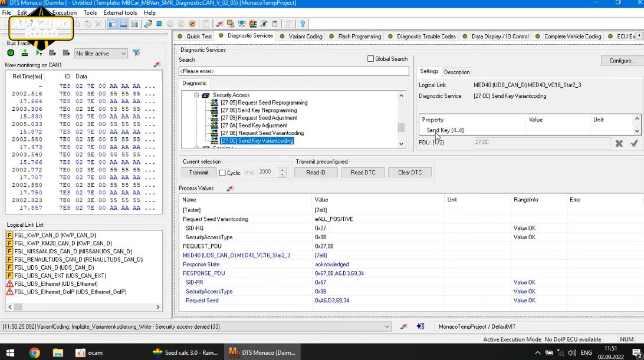Image resolution: width=644 pixels, height=360 pixels.
Task: Open the notification center icon
Action: click(x=636, y=352)
